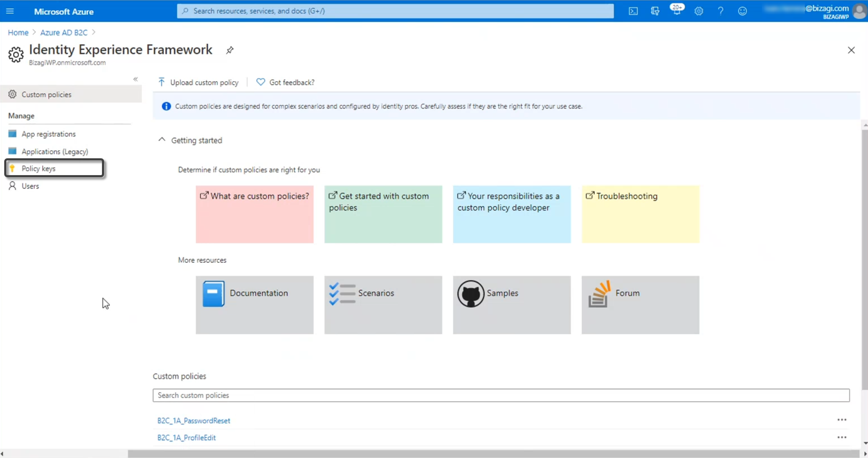The height and width of the screenshot is (458, 868).
Task: Open the Documentation resource tile
Action: [255, 305]
